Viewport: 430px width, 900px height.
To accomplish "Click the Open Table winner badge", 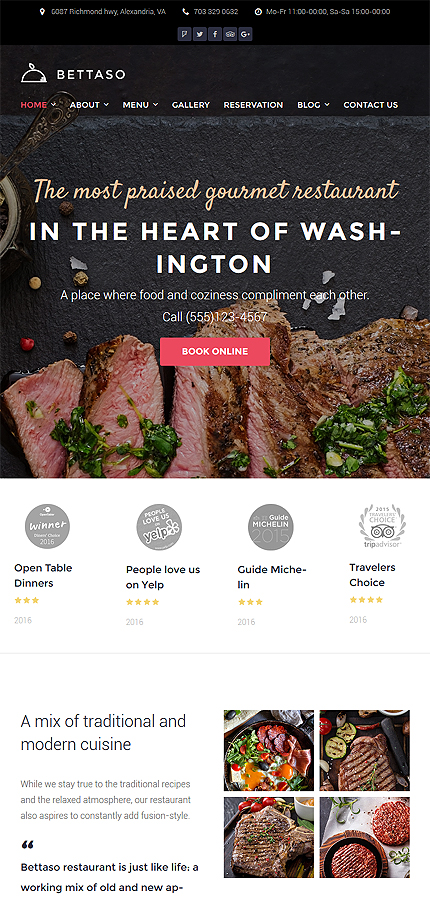I will [x=47, y=526].
